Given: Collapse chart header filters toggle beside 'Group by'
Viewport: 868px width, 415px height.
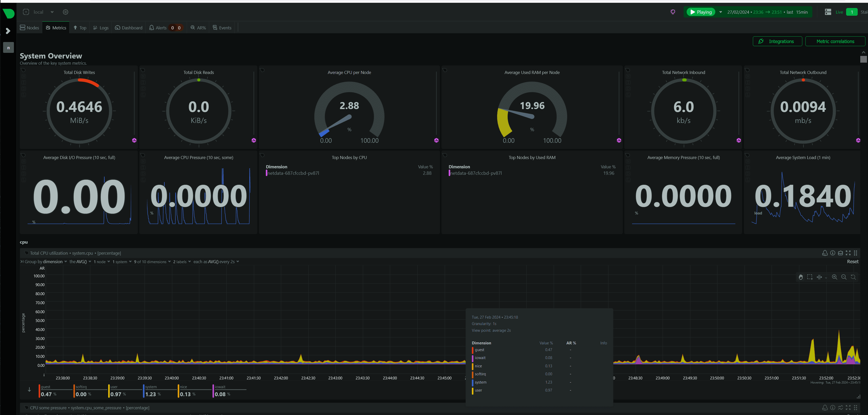Looking at the screenshot, I should point(22,262).
